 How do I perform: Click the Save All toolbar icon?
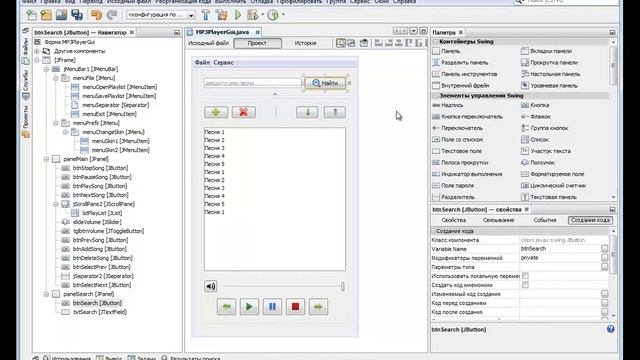coord(77,15)
